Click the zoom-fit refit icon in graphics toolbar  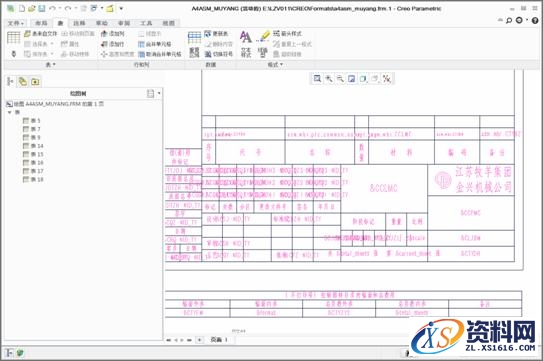tap(317, 79)
